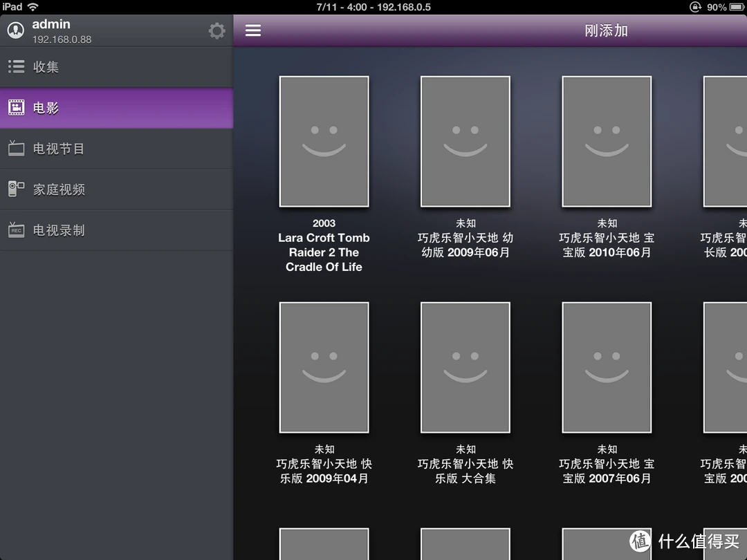Open poster for 快乐版 大合集
Viewport: 747px width, 560px height.
465,367
